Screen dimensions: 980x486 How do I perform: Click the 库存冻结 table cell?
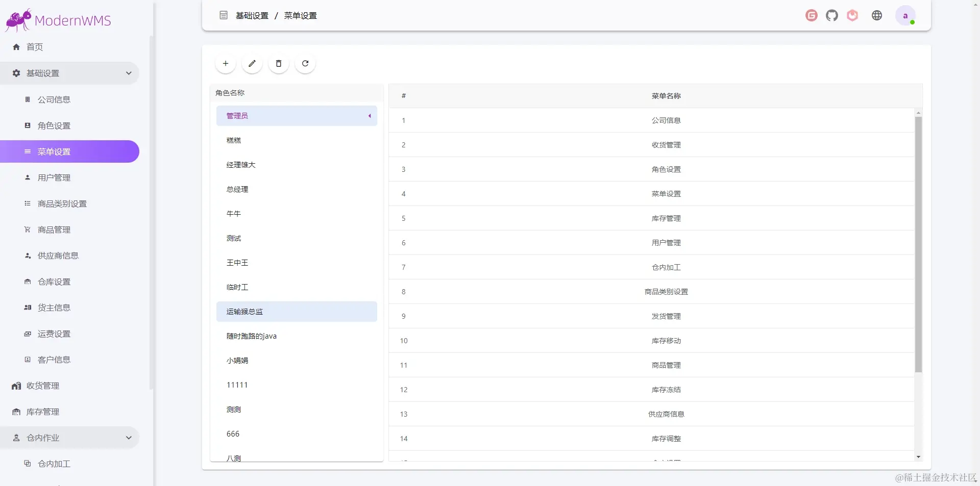666,390
